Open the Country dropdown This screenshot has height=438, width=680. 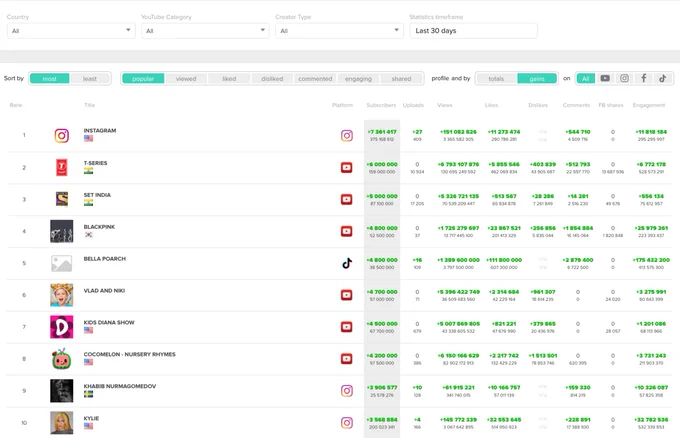[x=71, y=31]
